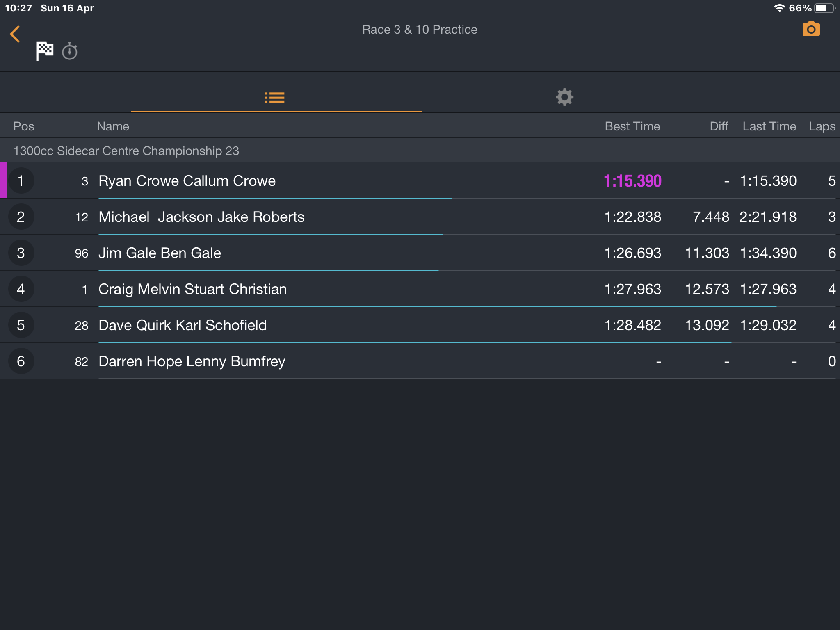Select the position 1 badge

tap(21, 180)
